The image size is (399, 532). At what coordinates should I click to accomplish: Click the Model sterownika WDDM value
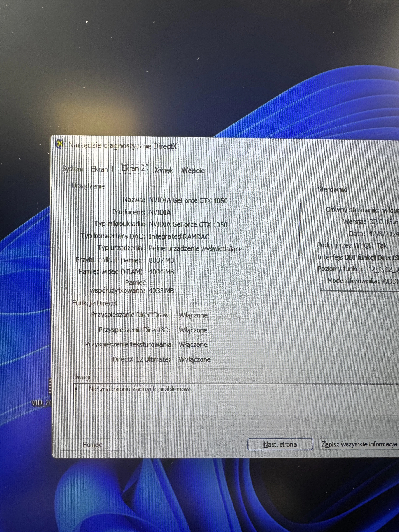(391, 281)
